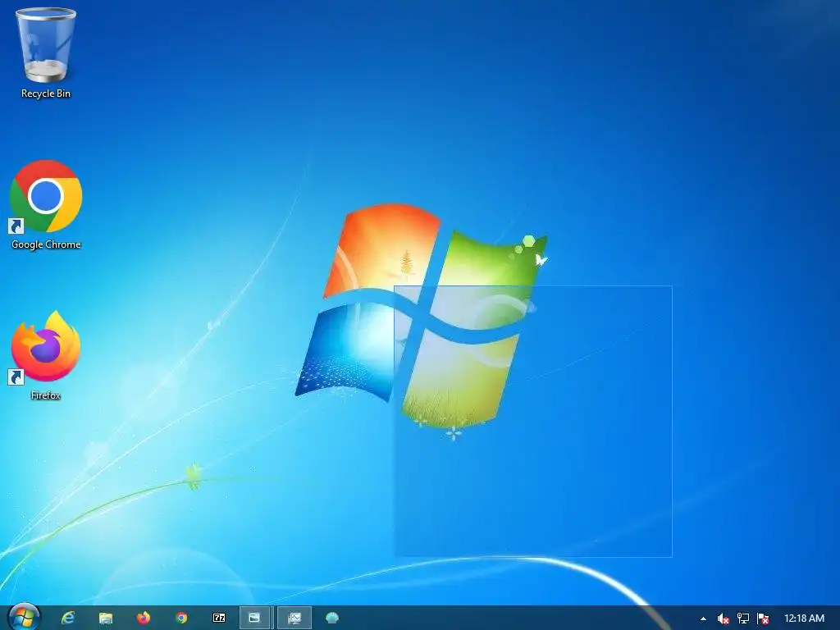Viewport: 840px width, 630px height.
Task: Open Windows Explorer from the taskbar
Action: 106,618
